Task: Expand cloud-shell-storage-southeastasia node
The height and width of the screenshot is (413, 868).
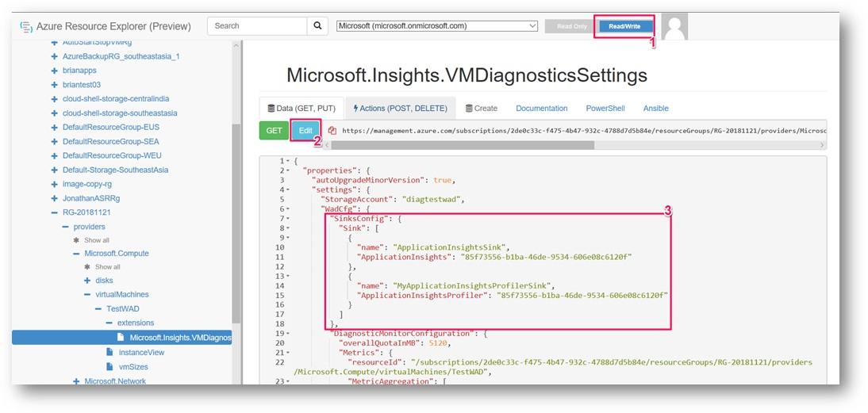Action: [54, 113]
